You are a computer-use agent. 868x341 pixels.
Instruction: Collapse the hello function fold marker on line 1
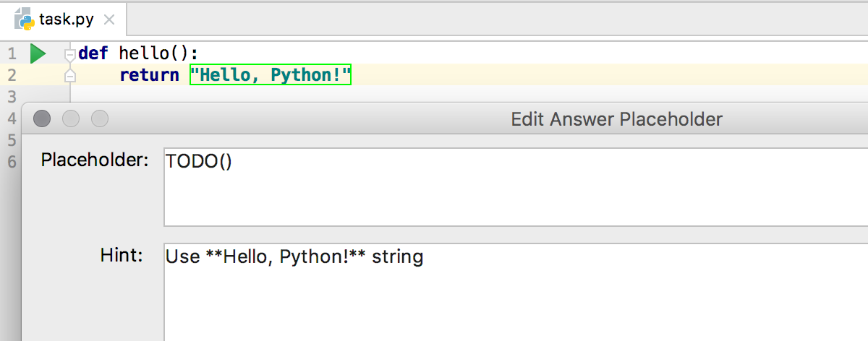70,54
